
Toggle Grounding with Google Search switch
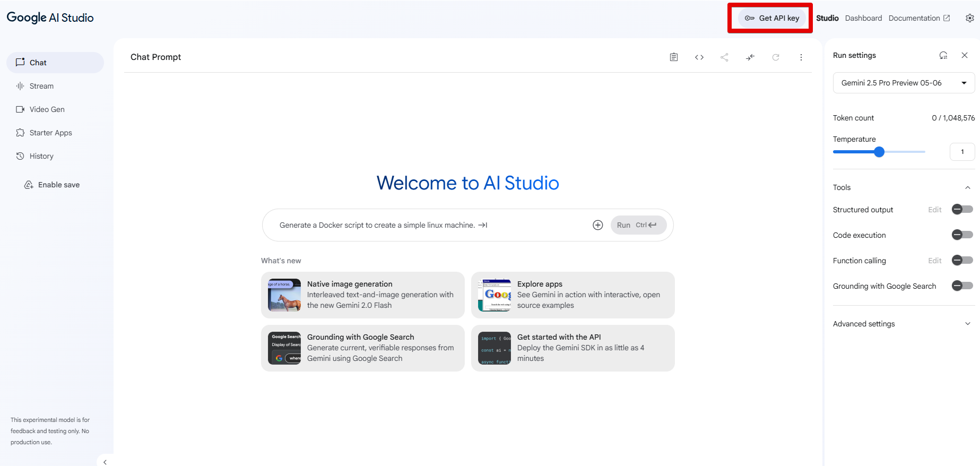[x=962, y=286]
